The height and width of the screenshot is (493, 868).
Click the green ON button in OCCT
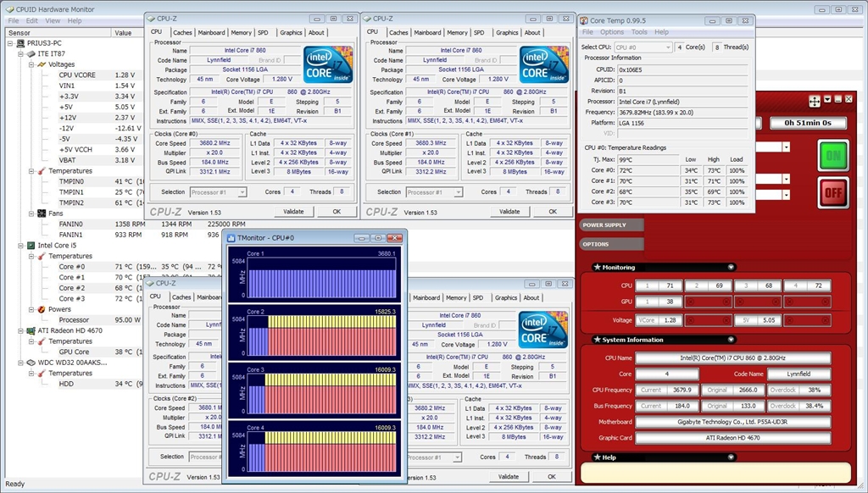832,156
